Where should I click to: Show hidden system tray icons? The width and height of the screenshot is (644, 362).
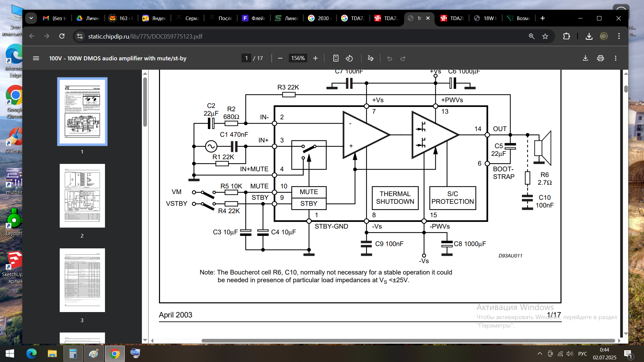coord(540,354)
